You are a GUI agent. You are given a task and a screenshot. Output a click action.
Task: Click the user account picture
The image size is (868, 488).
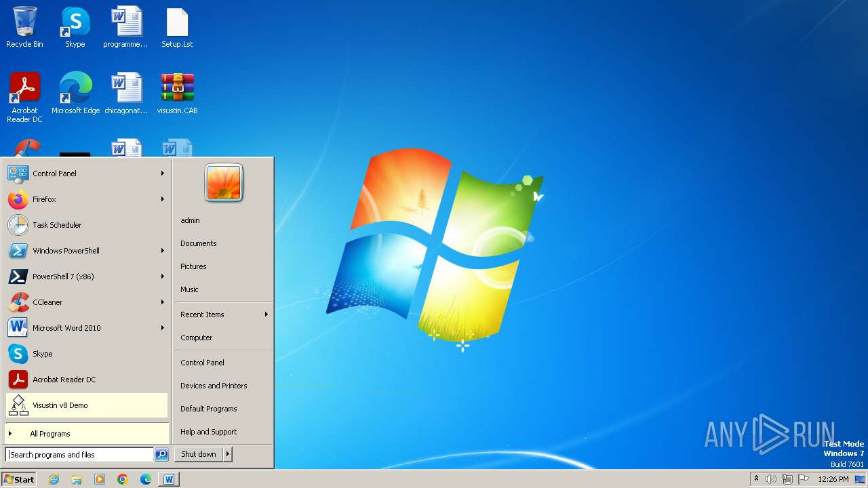coord(224,183)
